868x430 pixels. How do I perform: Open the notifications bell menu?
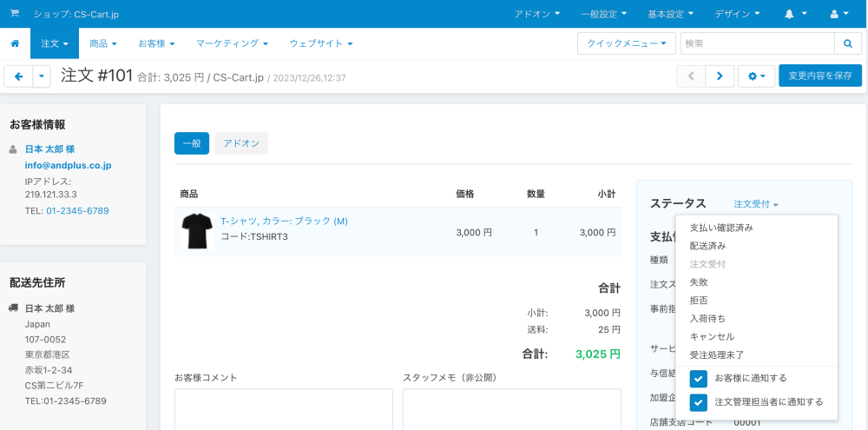[x=795, y=14]
